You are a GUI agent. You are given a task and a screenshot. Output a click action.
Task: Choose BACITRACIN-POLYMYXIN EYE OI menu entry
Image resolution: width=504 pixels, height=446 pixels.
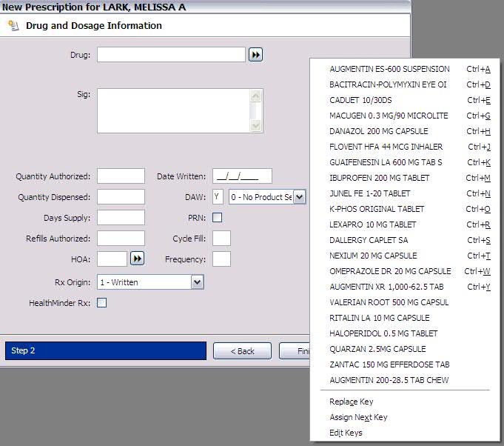point(405,84)
